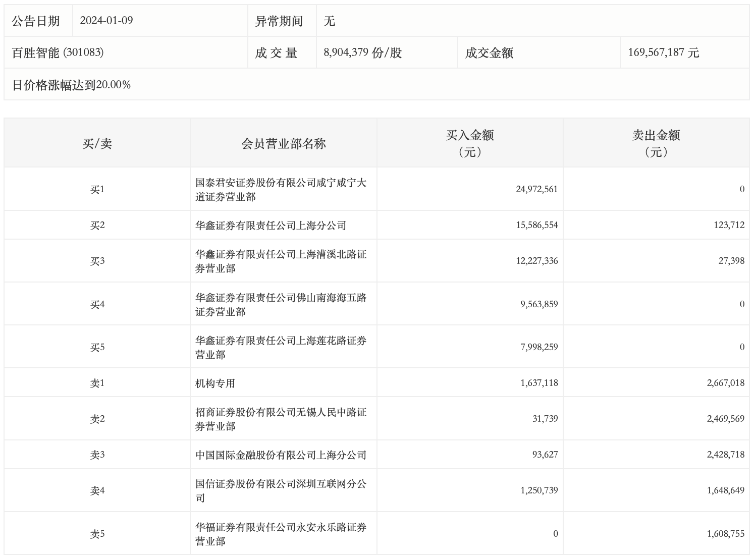Image resolution: width=755 pixels, height=560 pixels.
Task: Click 华鑫证券 上海莲花路 branch name
Action: pyautogui.click(x=281, y=348)
